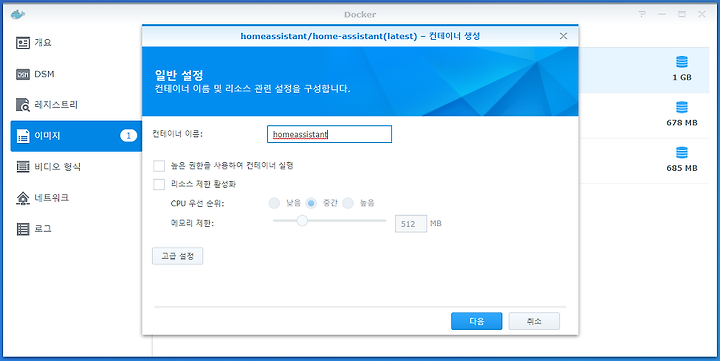Screen dimensions: 720x361
Task: Click the registry magnifier icon
Action: 23,105
